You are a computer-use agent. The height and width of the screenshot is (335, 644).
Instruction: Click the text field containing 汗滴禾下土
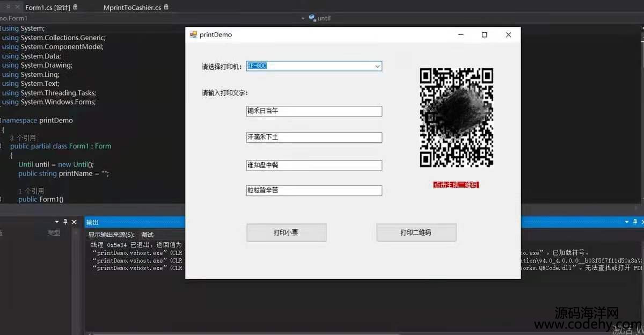pos(314,137)
